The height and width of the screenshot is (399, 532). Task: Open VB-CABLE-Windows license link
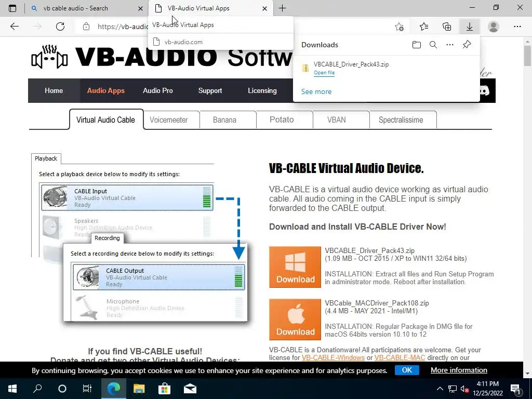[333, 357]
